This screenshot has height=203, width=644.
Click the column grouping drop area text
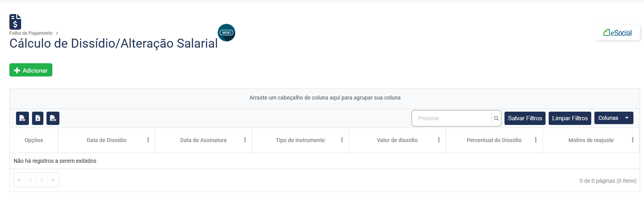point(325,98)
